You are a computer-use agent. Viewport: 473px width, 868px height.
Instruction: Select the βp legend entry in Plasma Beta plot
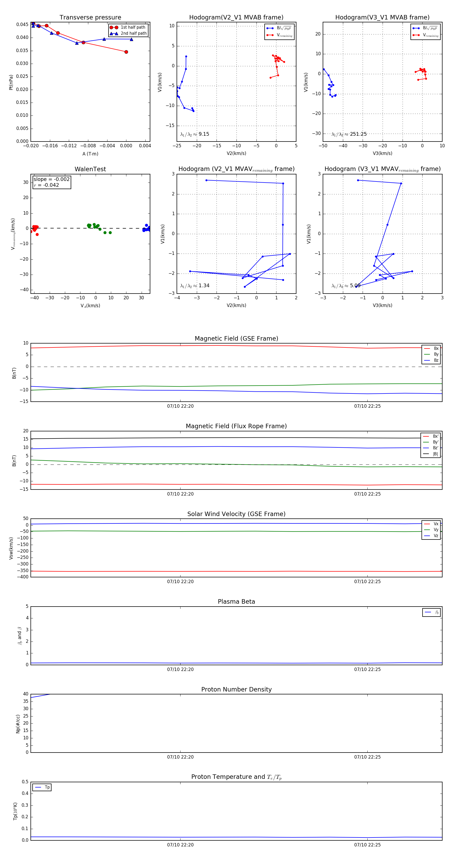coord(431,612)
